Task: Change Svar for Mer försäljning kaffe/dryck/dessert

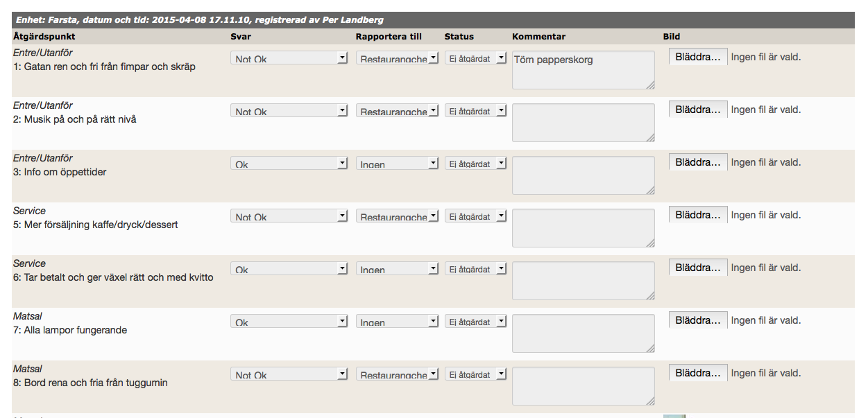Action: click(289, 216)
